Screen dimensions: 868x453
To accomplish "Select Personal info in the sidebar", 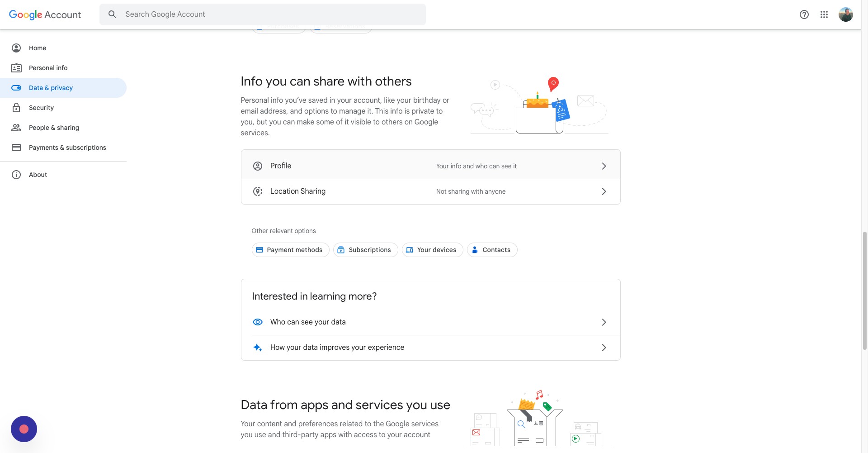I will pyautogui.click(x=48, y=68).
